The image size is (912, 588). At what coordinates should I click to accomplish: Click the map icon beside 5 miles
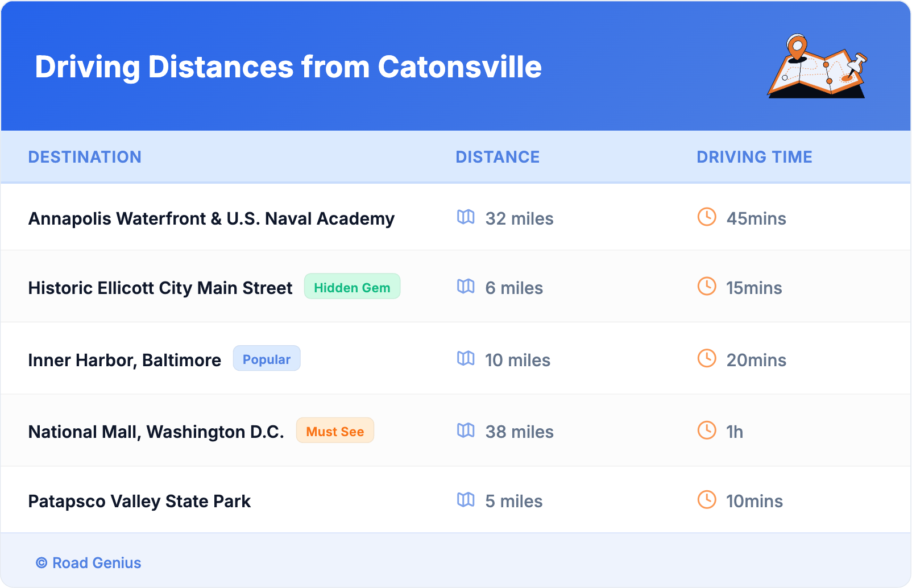[466, 500]
